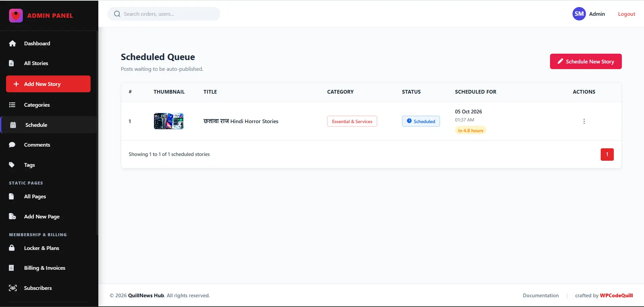Click the WPCodeQuill footer link
This screenshot has height=307, width=644.
pyautogui.click(x=616, y=295)
